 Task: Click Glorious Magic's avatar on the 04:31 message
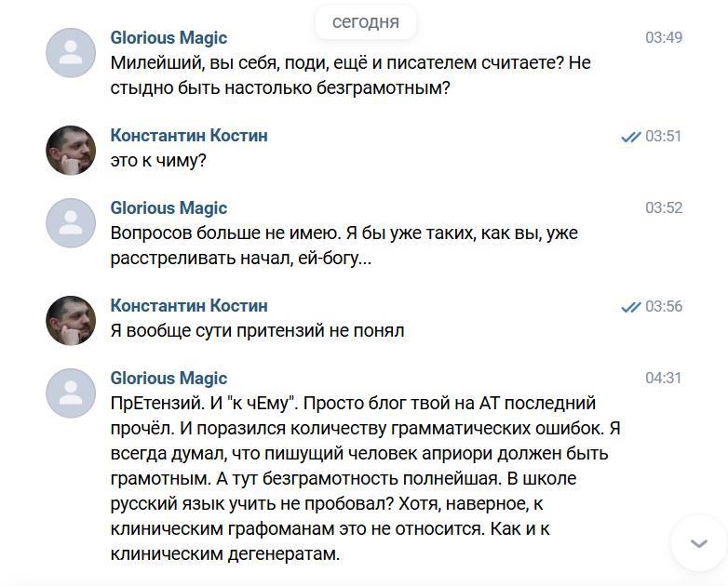(x=71, y=393)
